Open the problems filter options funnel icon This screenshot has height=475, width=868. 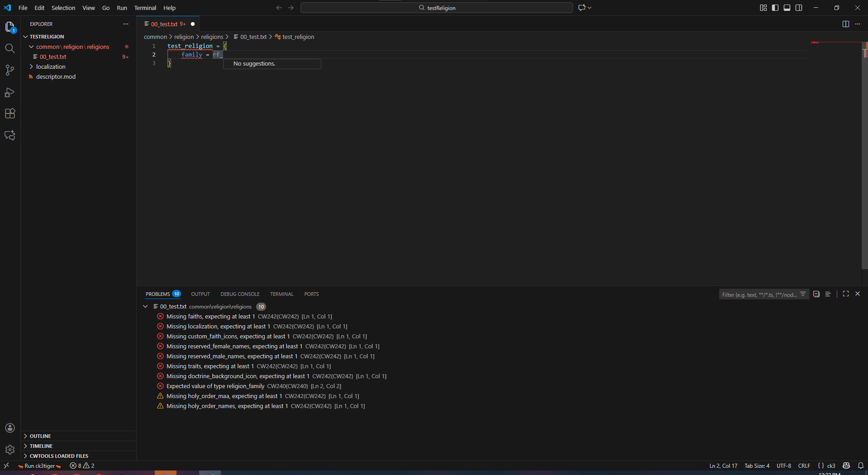(803, 294)
